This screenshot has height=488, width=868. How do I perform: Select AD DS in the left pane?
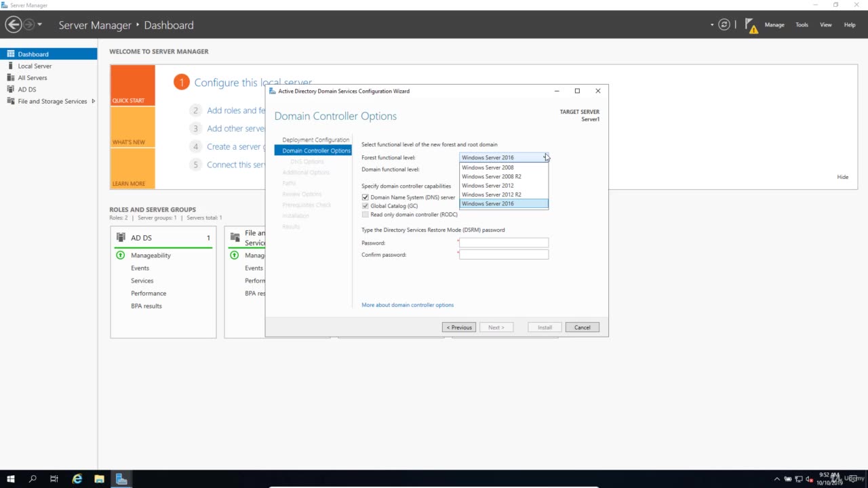tap(48, 89)
